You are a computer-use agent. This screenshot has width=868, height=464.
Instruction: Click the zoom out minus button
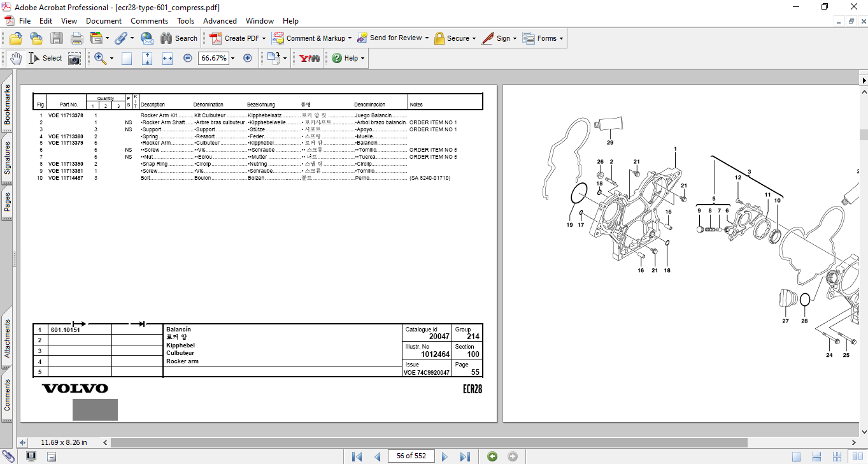[188, 58]
